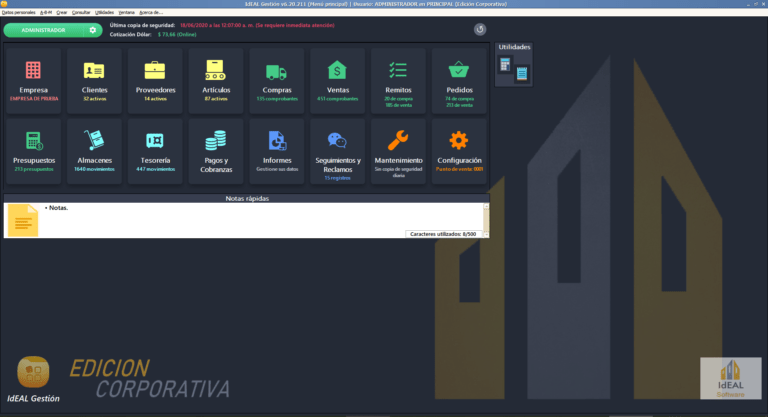Open the Datos personales menu
The width and height of the screenshot is (768, 417).
pos(19,12)
